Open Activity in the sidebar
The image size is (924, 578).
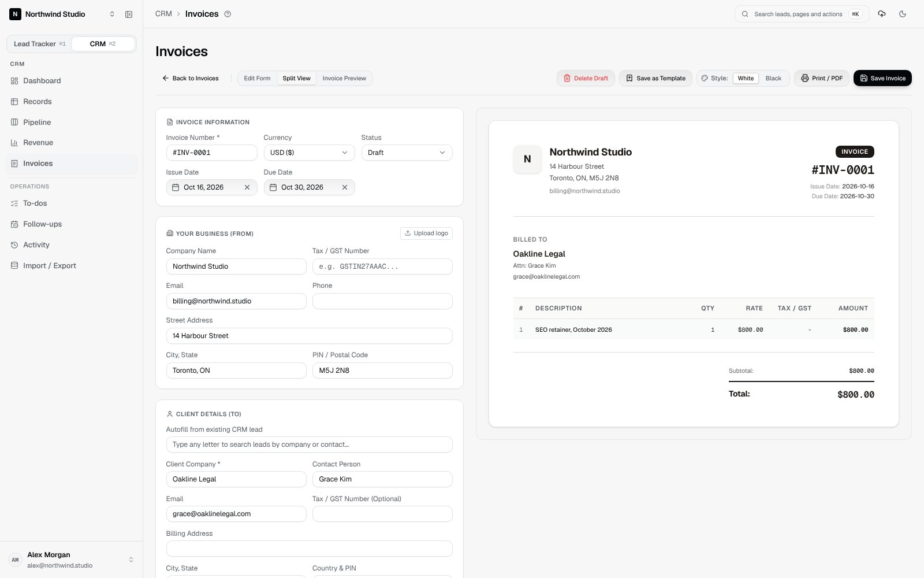tap(72, 245)
